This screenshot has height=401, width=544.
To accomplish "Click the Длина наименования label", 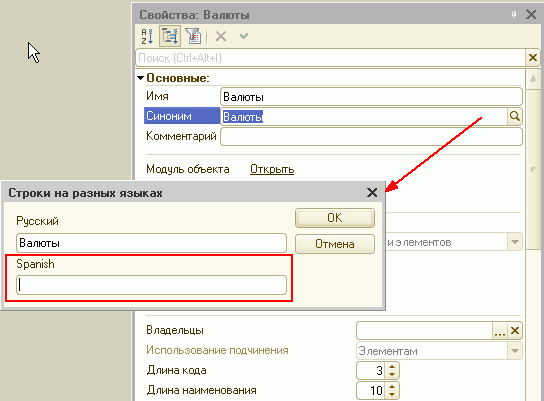I will (202, 390).
